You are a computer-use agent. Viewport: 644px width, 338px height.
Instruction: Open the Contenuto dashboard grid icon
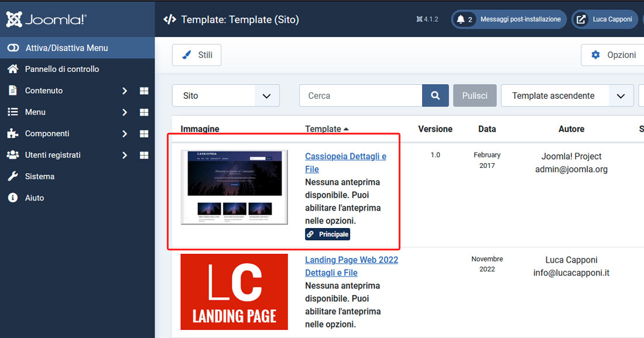pos(144,91)
